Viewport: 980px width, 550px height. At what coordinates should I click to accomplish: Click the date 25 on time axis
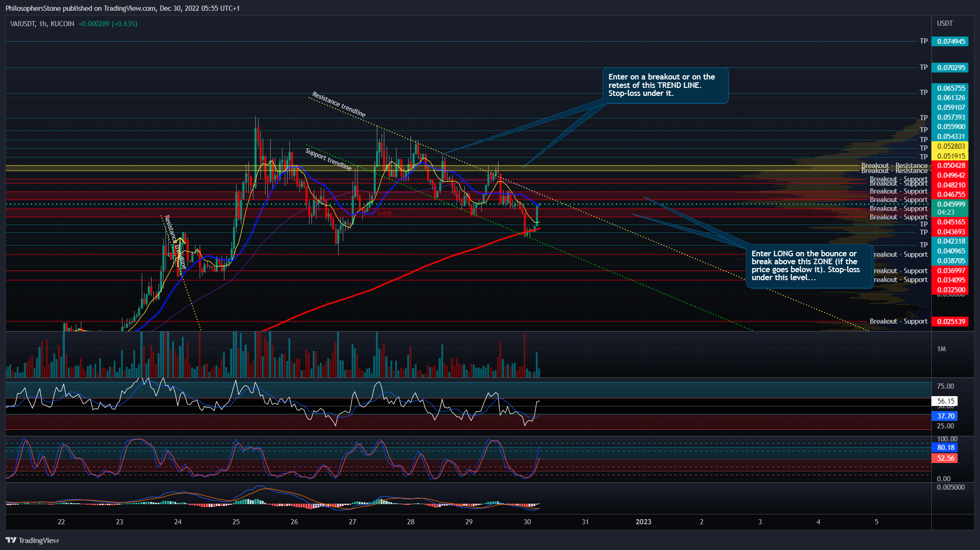click(x=236, y=522)
